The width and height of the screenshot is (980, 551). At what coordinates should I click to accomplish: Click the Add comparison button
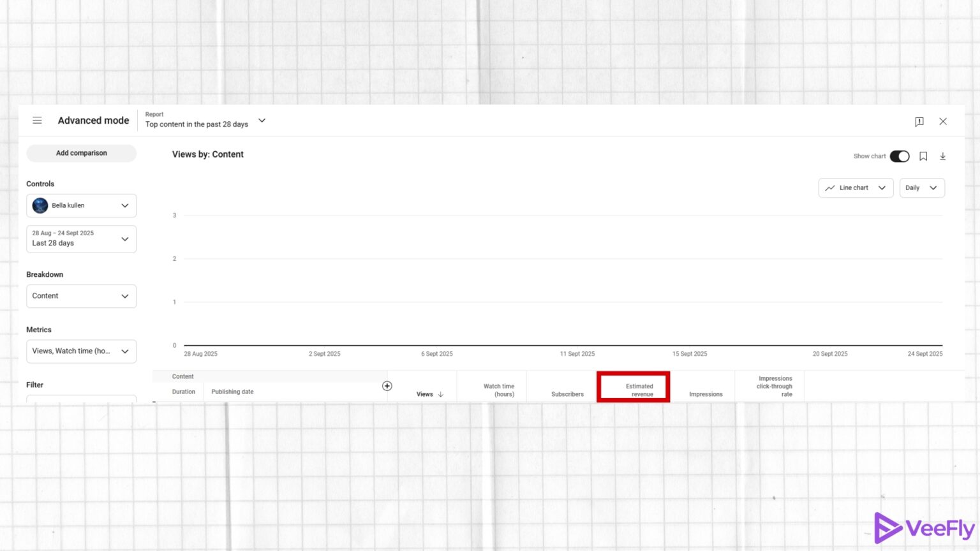81,153
